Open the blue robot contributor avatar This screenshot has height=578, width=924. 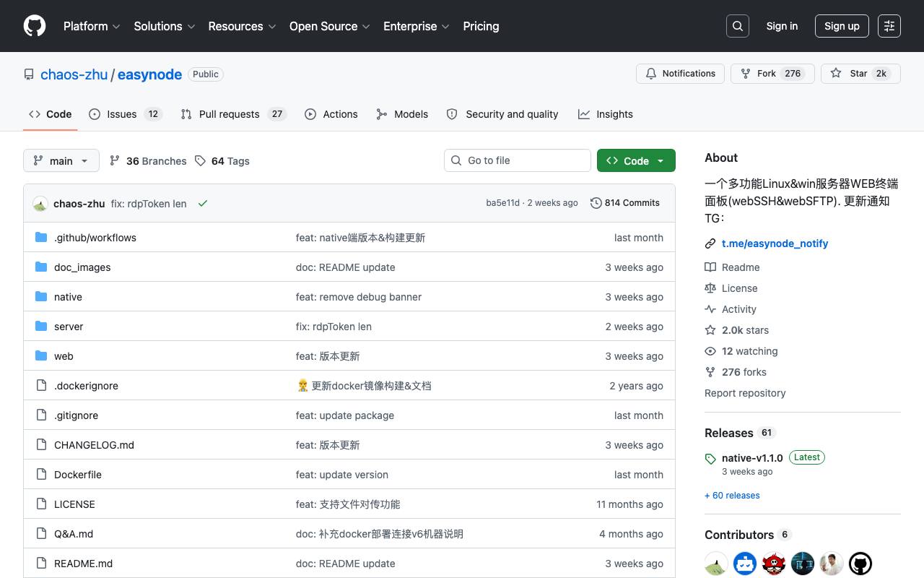pos(745,564)
